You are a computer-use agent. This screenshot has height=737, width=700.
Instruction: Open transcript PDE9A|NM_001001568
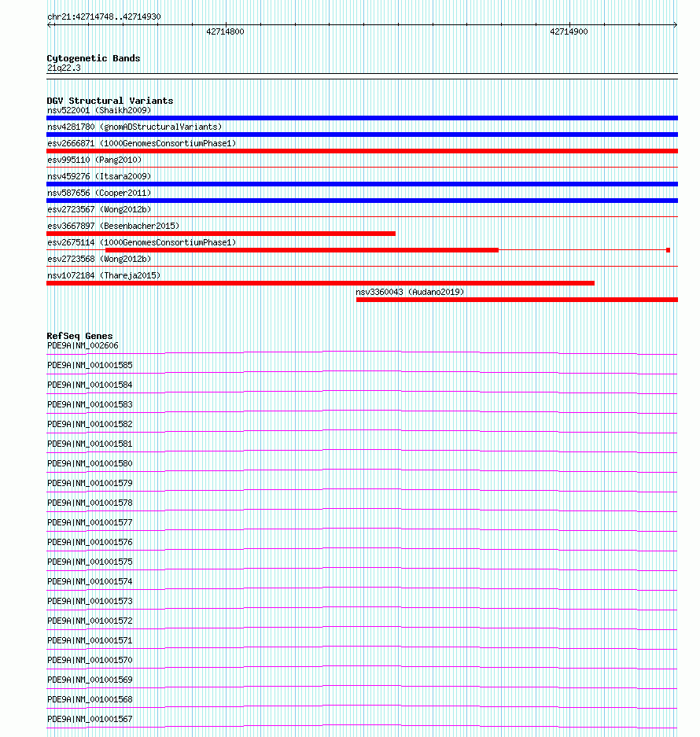(90, 700)
